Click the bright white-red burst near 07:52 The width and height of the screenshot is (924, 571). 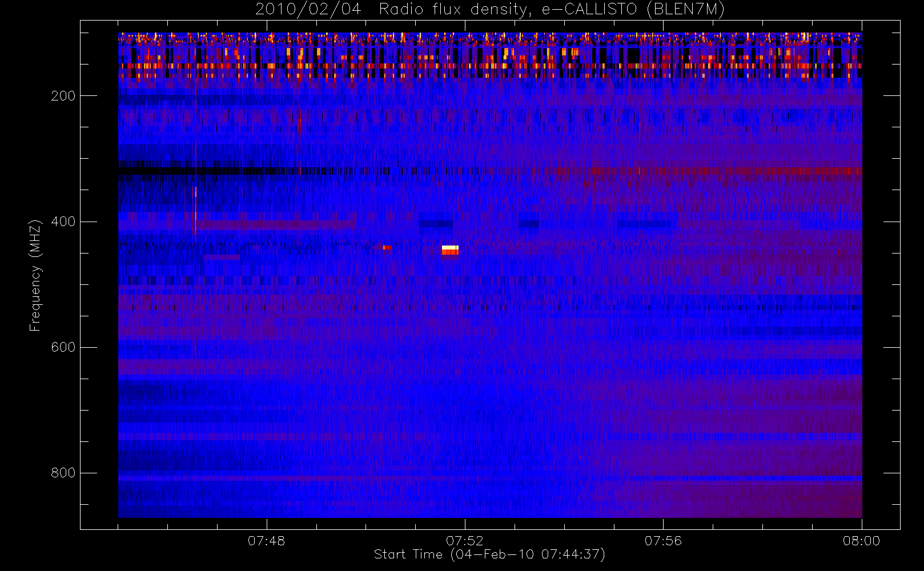pyautogui.click(x=450, y=250)
